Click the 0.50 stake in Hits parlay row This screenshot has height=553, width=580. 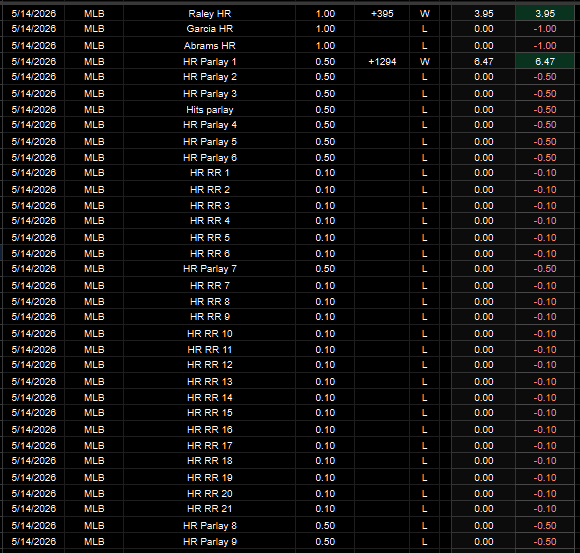[x=325, y=109]
